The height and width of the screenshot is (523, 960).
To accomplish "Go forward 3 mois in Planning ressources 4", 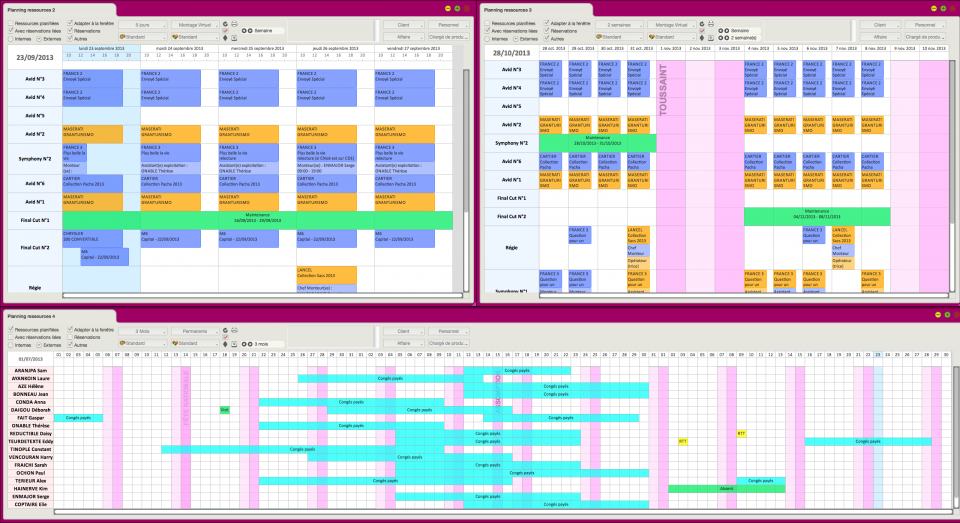I will coord(250,344).
